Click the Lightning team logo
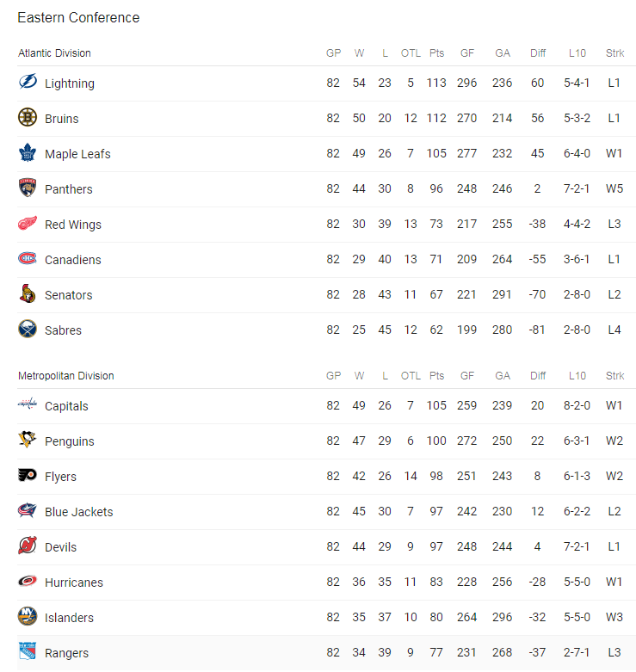This screenshot has height=672, width=636. pyautogui.click(x=28, y=82)
